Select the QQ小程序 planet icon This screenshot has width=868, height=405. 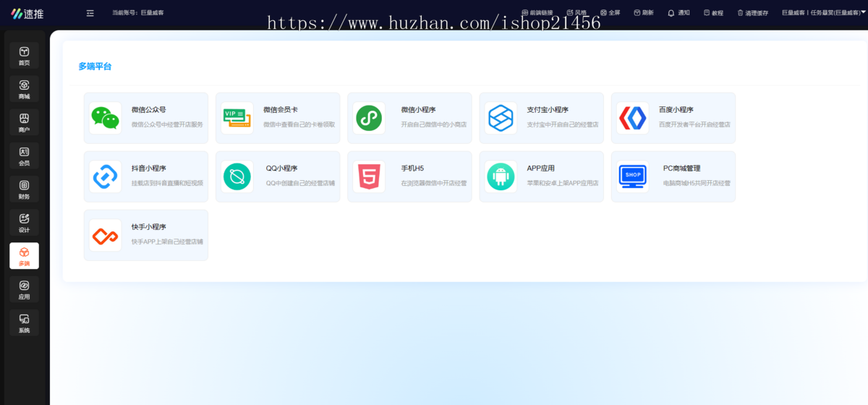point(237,176)
